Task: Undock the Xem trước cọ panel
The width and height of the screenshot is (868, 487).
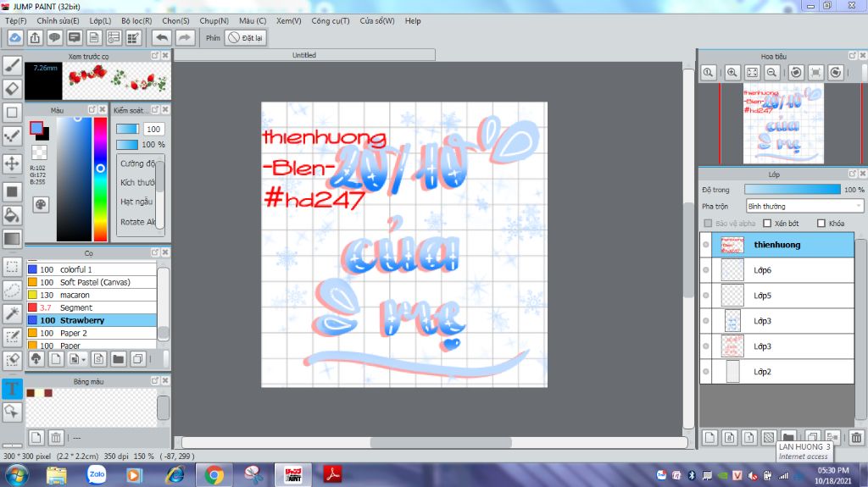Action: pyautogui.click(x=155, y=55)
